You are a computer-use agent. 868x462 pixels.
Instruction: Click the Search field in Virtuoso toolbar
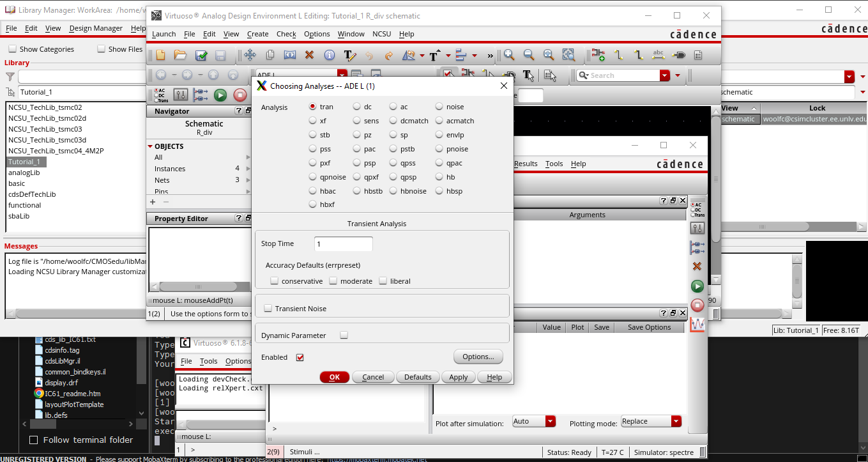point(617,75)
